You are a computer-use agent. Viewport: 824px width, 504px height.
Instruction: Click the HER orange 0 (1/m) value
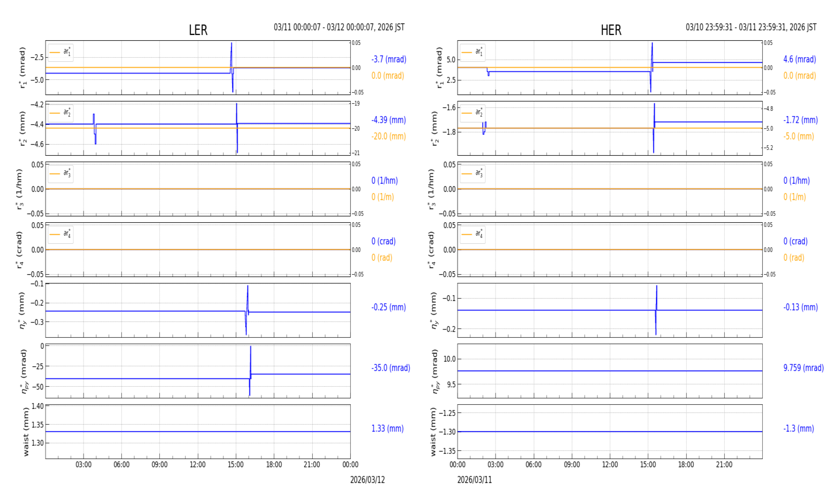click(x=796, y=197)
